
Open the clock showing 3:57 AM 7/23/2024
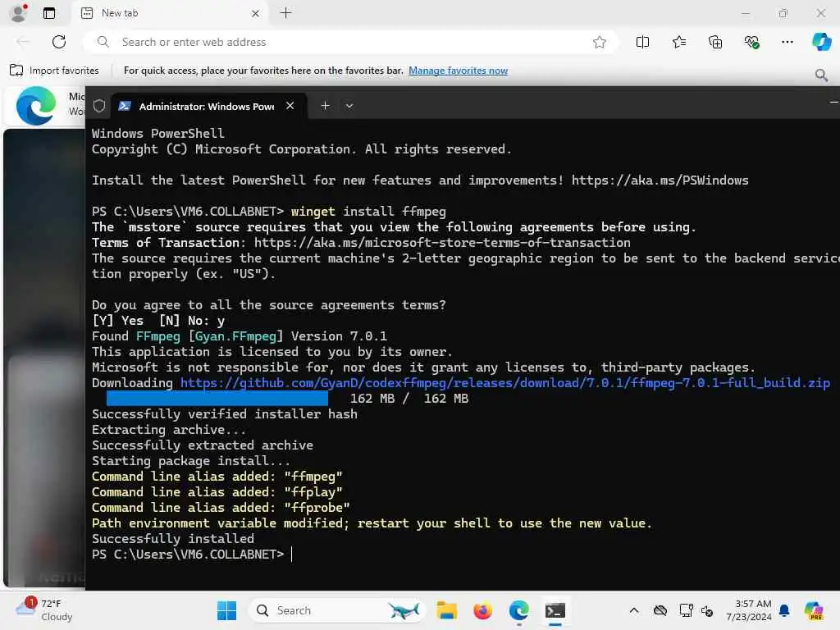click(x=749, y=610)
